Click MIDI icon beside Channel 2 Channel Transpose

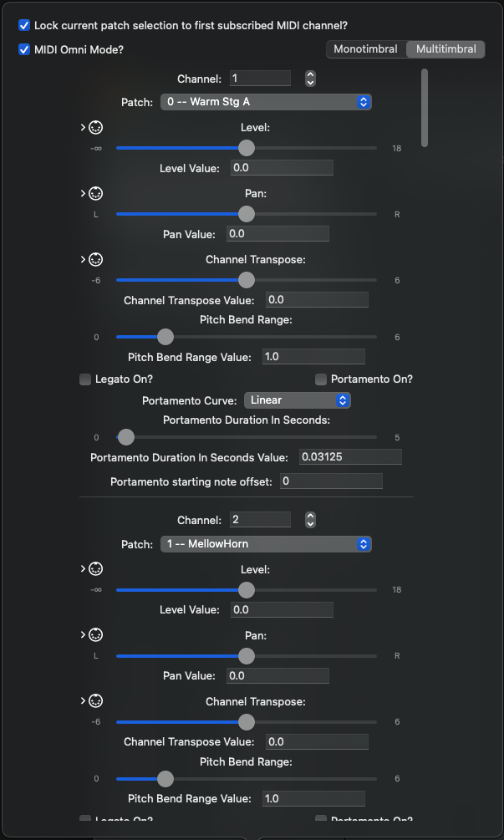click(96, 700)
